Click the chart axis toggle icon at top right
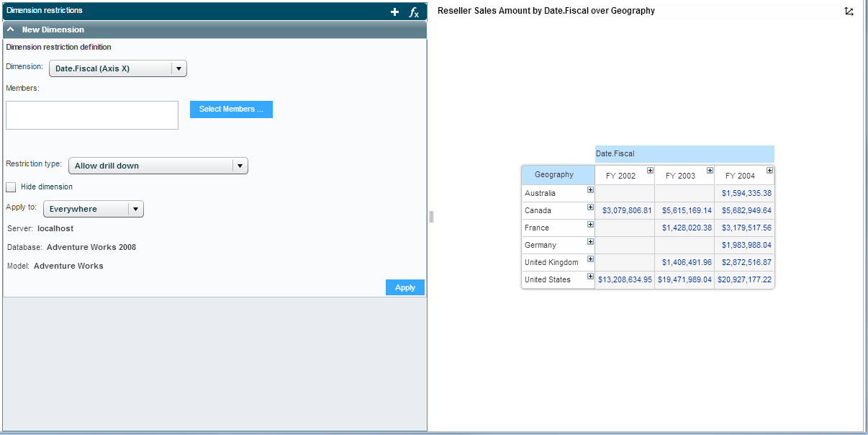Image resolution: width=868 pixels, height=435 pixels. pyautogui.click(x=849, y=12)
